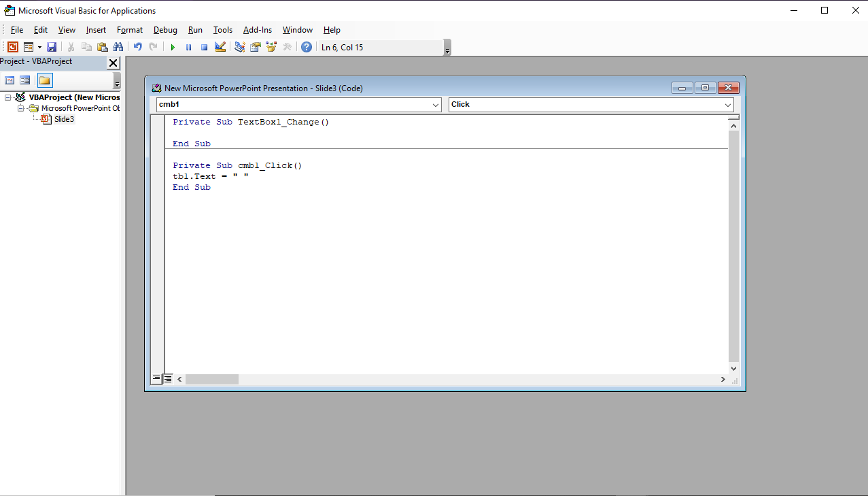Close the Project - VBAProject panel
Image resolution: width=868 pixels, height=496 pixels.
[113, 63]
